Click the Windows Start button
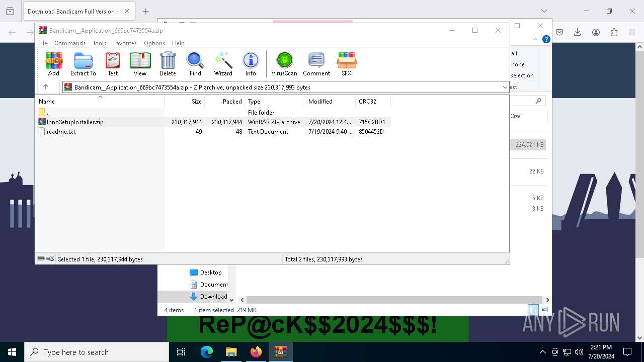The image size is (644, 362). 12,352
